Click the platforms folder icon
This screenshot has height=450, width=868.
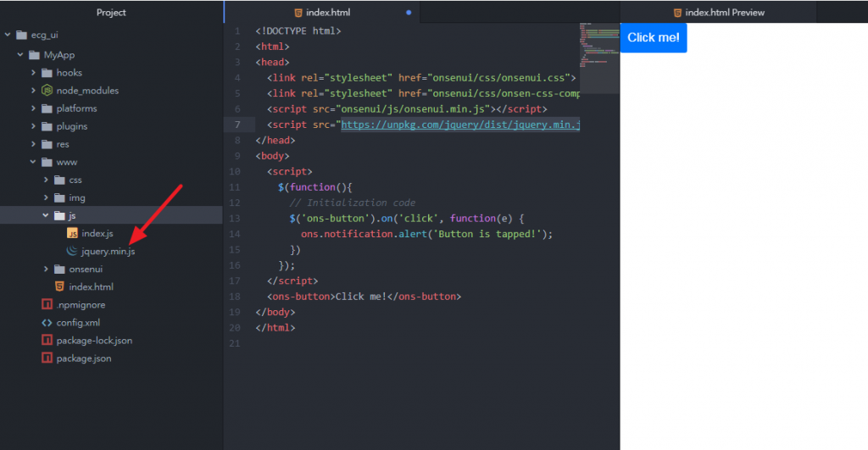pos(47,108)
